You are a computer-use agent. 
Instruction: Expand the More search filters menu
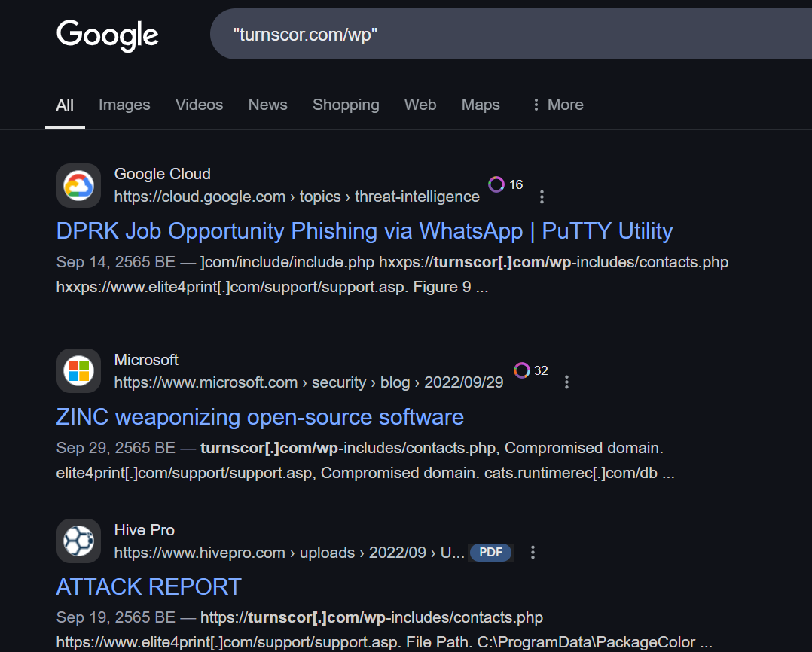557,105
